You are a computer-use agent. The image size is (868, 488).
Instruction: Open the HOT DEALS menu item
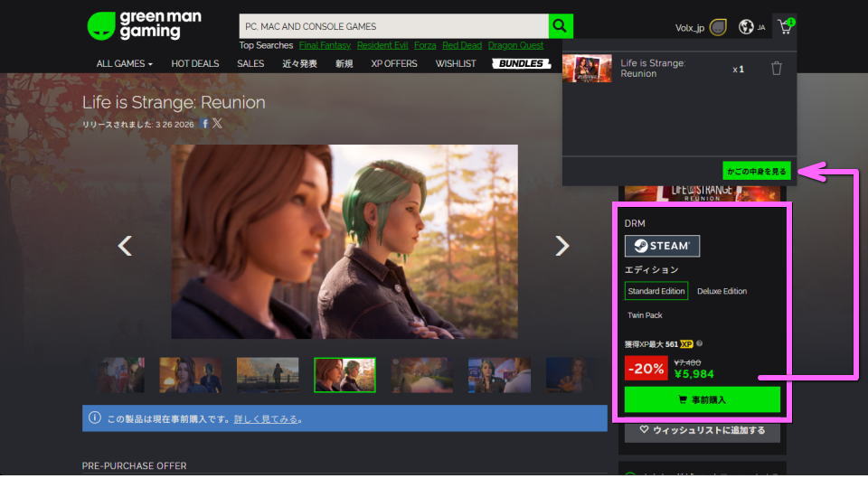coord(194,64)
